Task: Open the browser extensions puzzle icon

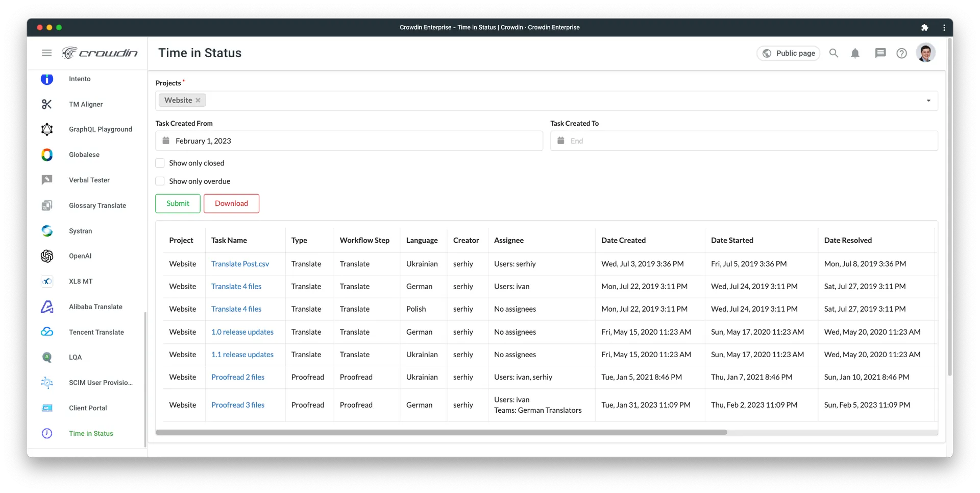Action: pos(924,28)
